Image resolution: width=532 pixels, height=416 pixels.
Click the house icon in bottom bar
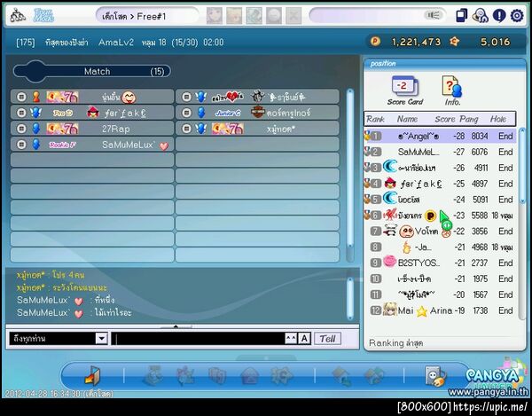250,376
